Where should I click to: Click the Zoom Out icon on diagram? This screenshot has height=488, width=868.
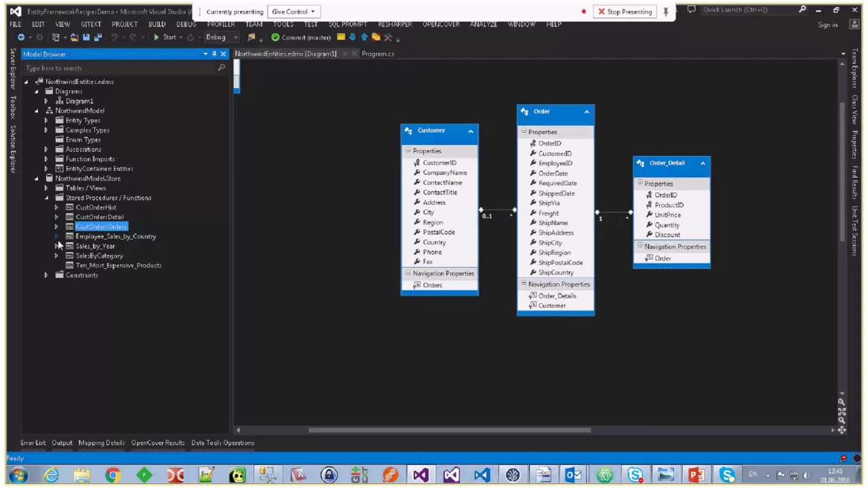tap(842, 420)
